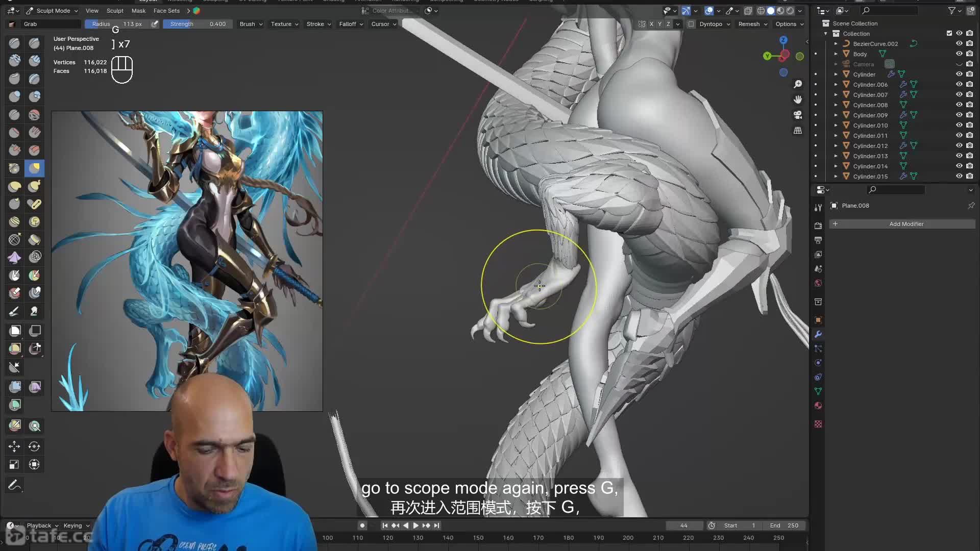Screen dimensions: 980x551
Task: Open the Face Sets menu
Action: coord(166,11)
